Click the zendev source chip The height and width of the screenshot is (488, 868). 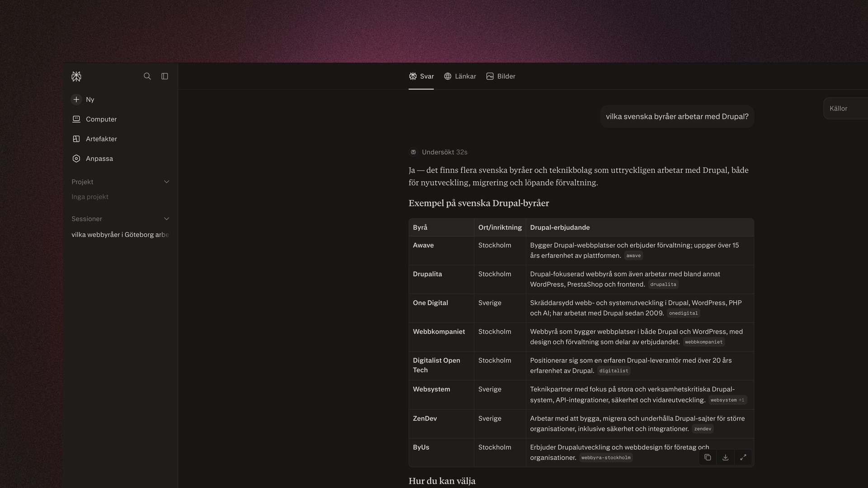pos(703,429)
